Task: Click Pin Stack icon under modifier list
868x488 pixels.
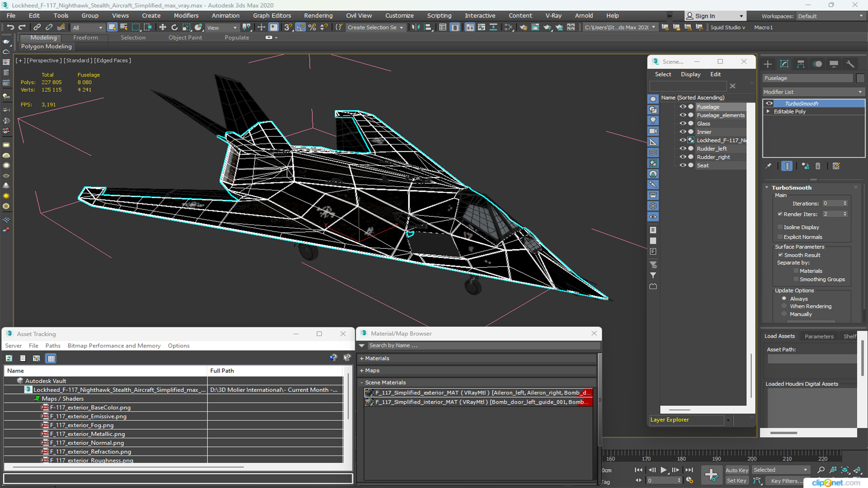Action: (x=769, y=166)
